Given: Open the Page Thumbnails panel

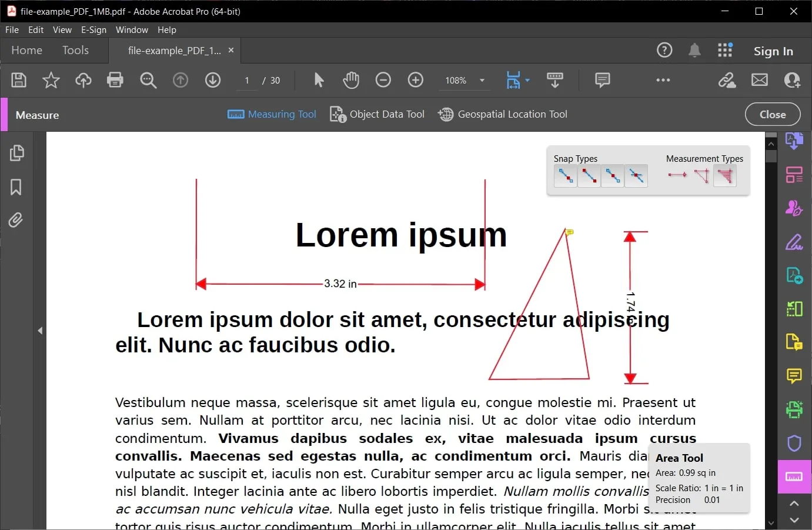Looking at the screenshot, I should pos(16,153).
